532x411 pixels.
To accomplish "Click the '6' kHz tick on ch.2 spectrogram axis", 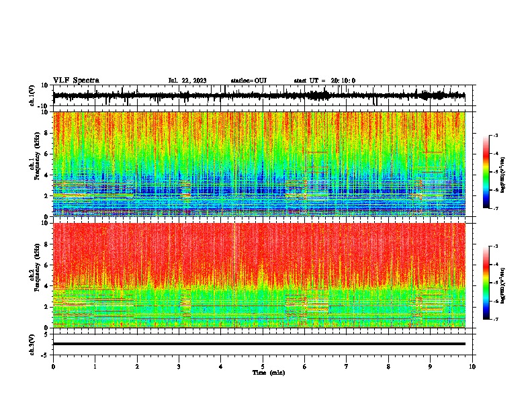I will [46, 265].
